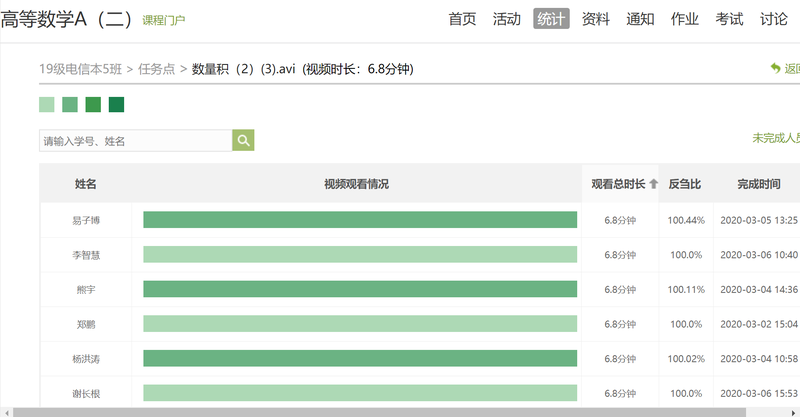800x417 pixels.
Task: Click the 杨洪涛 viewing progress bar
Action: (360, 359)
